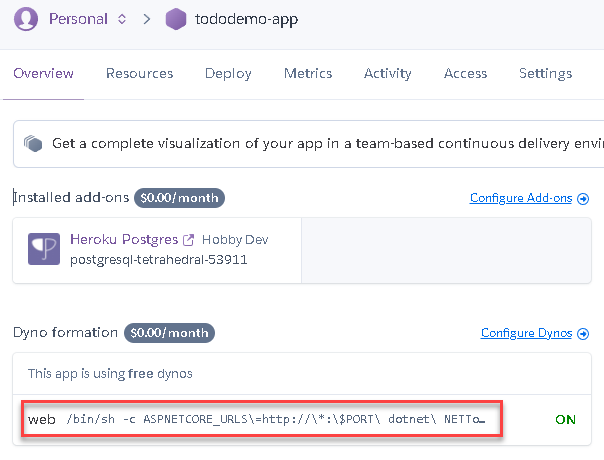Open the Activity tab
This screenshot has width=604, height=460.
pyautogui.click(x=387, y=73)
